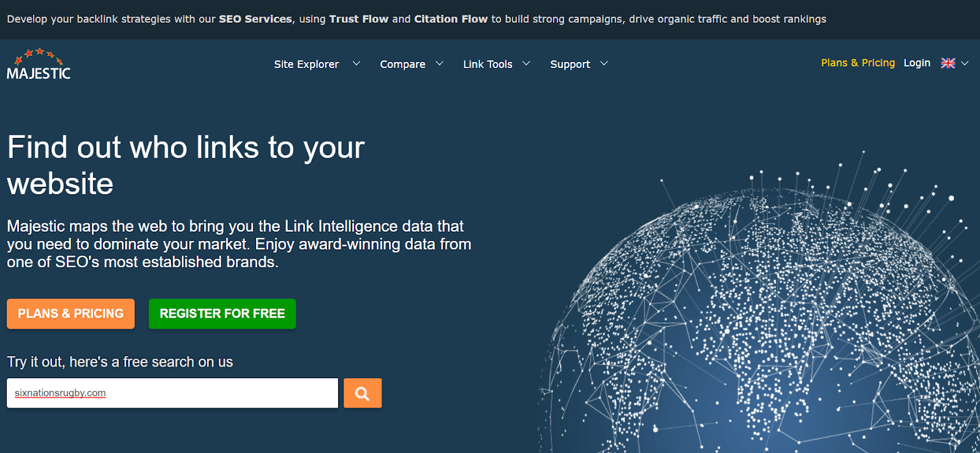Click the green REGISTER FOR FREE button
Viewport: 980px width, 453px height.
[x=222, y=314]
